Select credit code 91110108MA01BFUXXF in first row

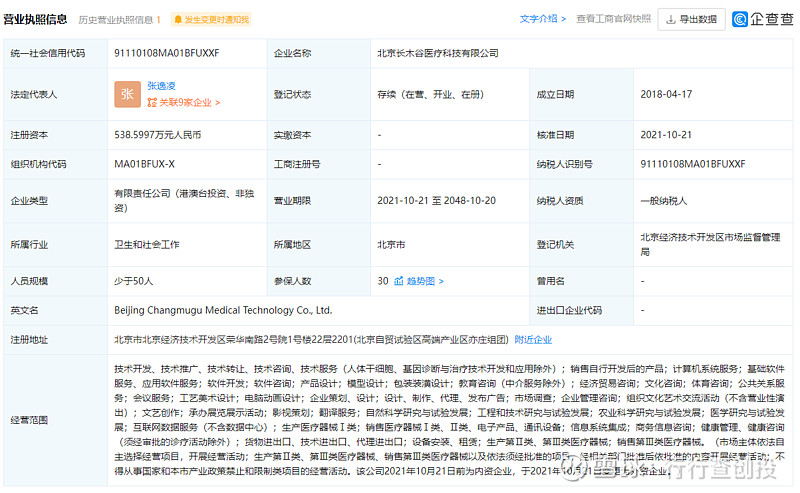(167, 53)
